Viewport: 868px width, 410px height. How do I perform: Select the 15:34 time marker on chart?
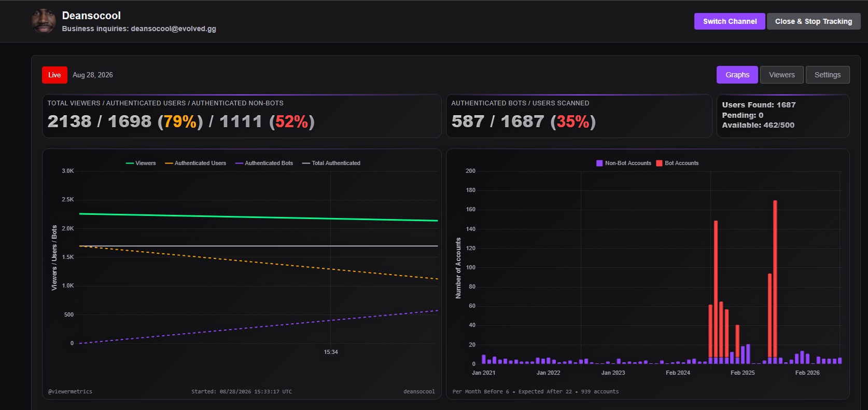(331, 352)
